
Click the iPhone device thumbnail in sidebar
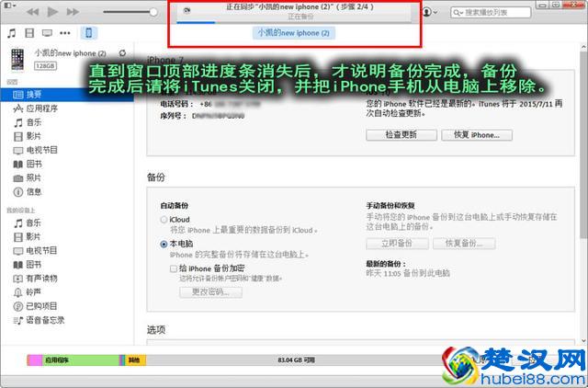[x=17, y=59]
